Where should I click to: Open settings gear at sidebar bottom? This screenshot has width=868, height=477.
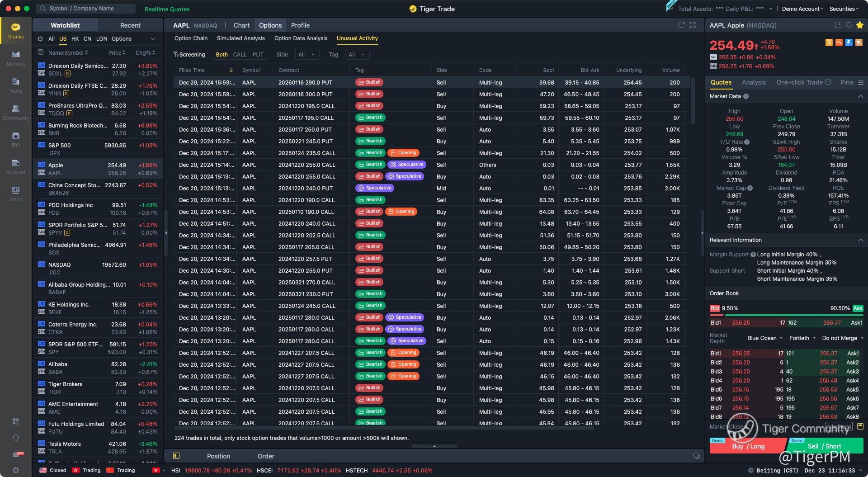16,470
